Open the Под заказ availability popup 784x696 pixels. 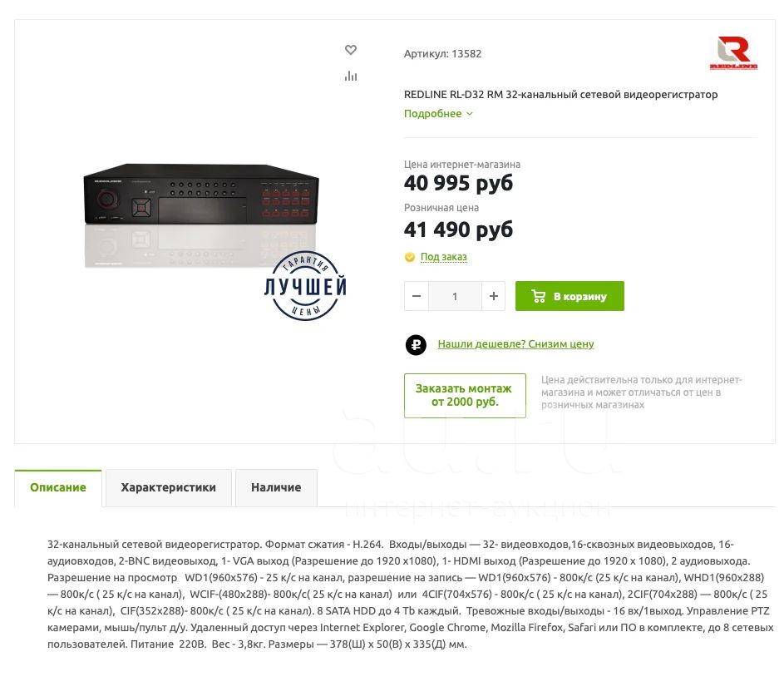[x=443, y=256]
